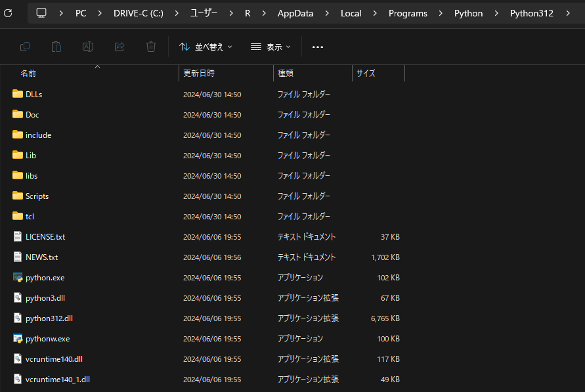585x392 pixels.
Task: Go to ユーザー folder in address bar
Action: pyautogui.click(x=204, y=13)
